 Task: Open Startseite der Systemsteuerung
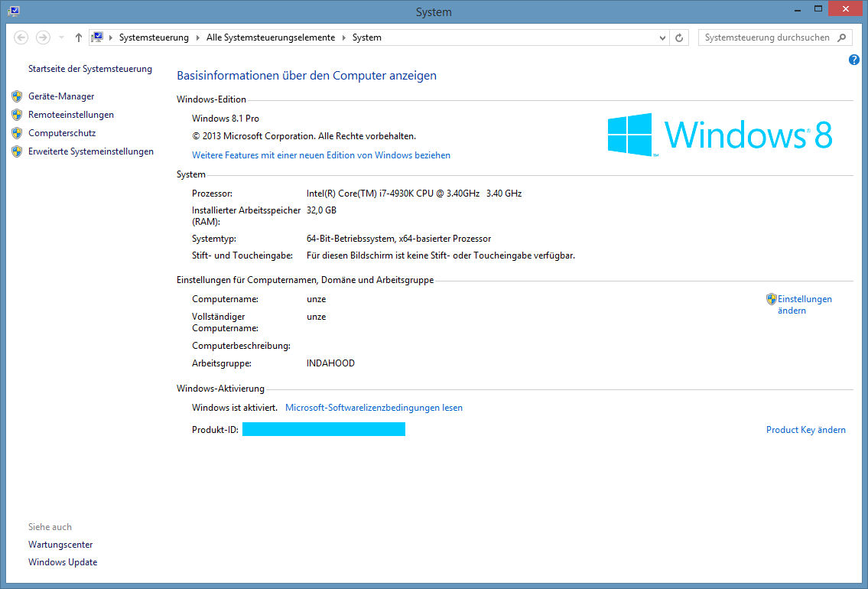click(90, 69)
